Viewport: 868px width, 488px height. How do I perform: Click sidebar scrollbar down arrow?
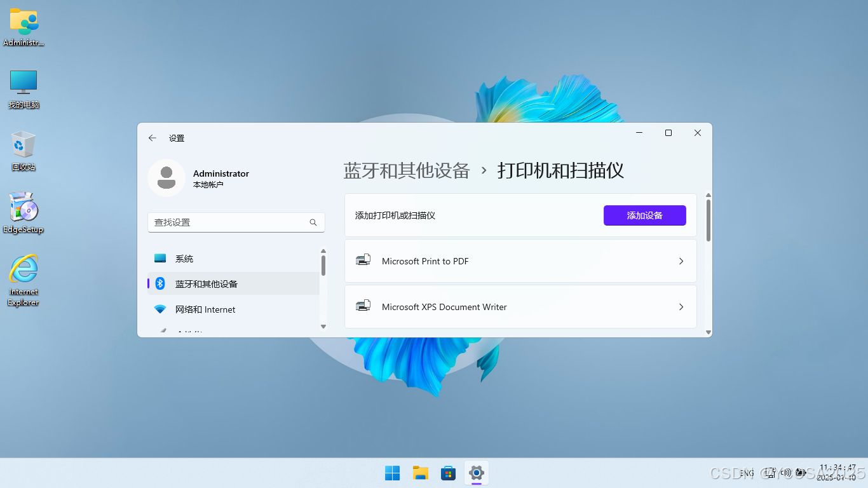click(323, 327)
